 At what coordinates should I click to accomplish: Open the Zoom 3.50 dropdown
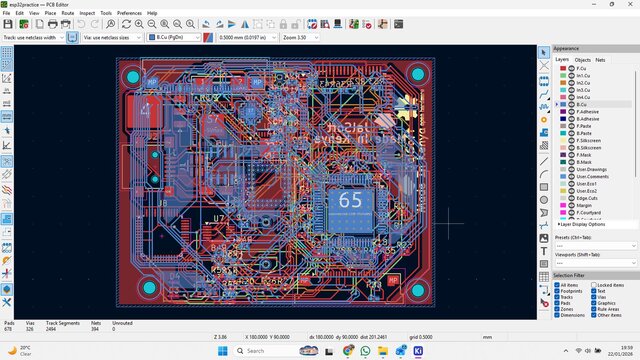click(300, 38)
